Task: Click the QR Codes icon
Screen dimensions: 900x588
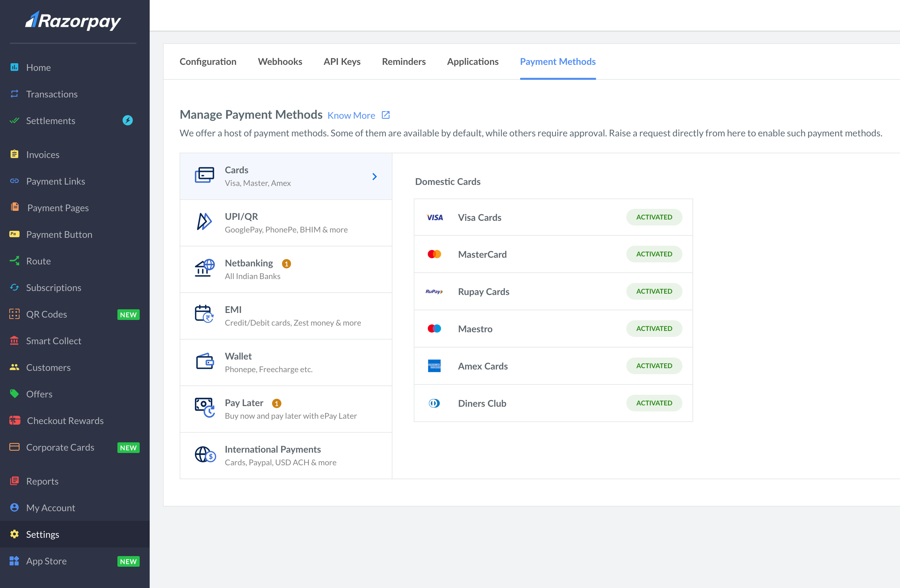Action: pos(14,314)
